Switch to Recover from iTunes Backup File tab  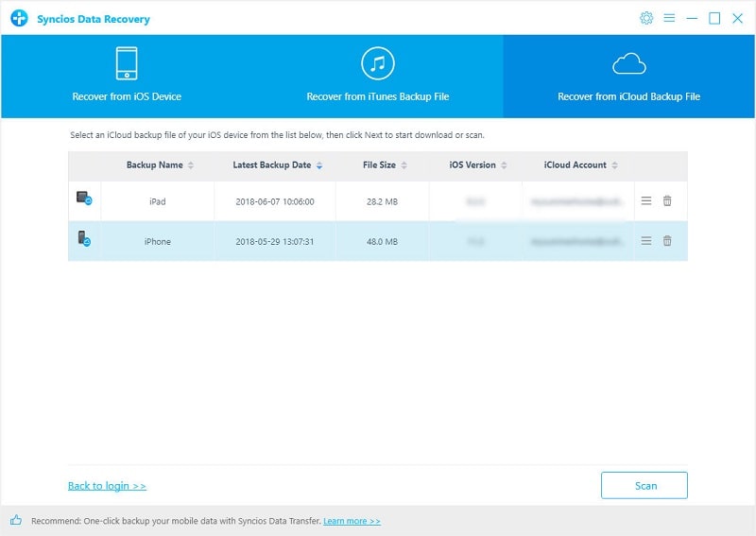[x=377, y=77]
